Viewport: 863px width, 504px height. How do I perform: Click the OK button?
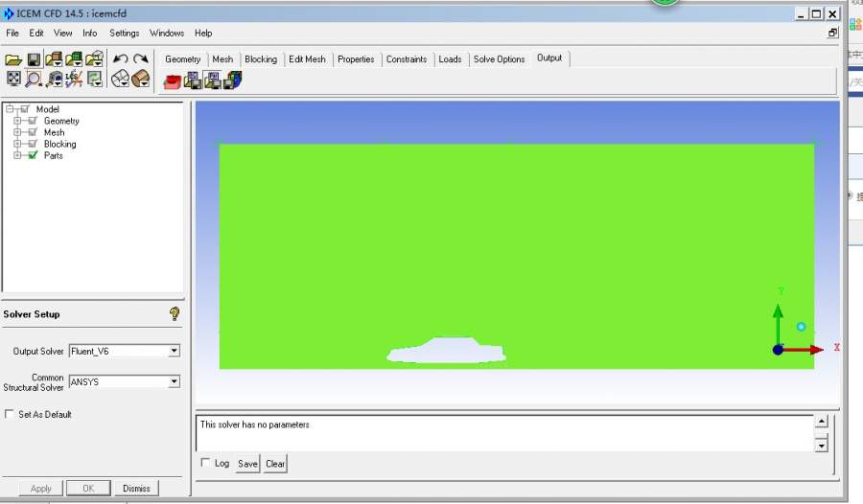[88, 488]
